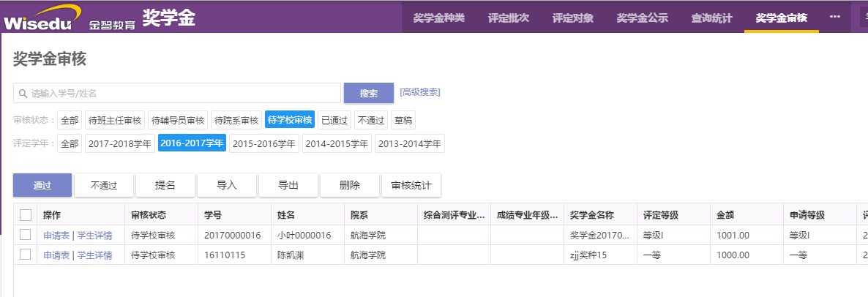Open 审核统计
This screenshot has height=297, width=868.
pyautogui.click(x=411, y=185)
